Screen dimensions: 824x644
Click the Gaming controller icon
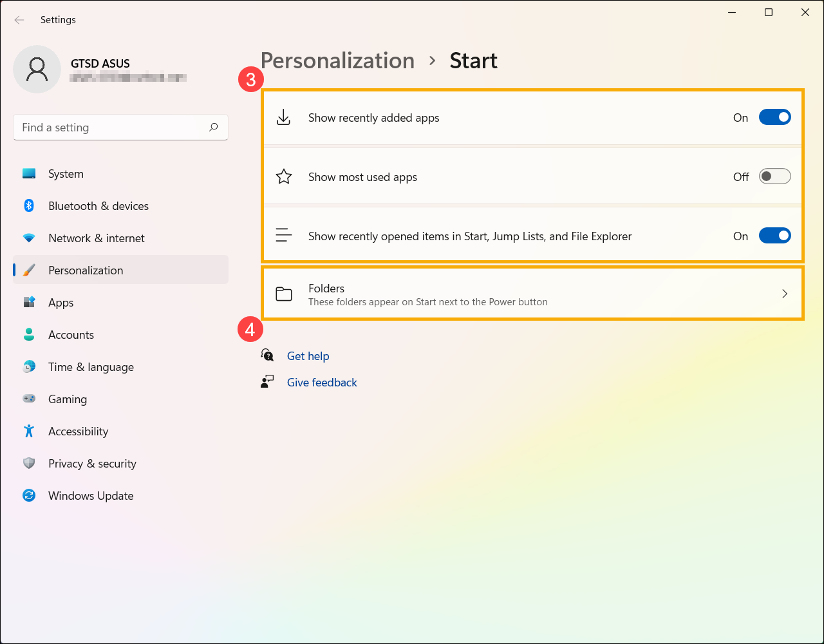29,399
